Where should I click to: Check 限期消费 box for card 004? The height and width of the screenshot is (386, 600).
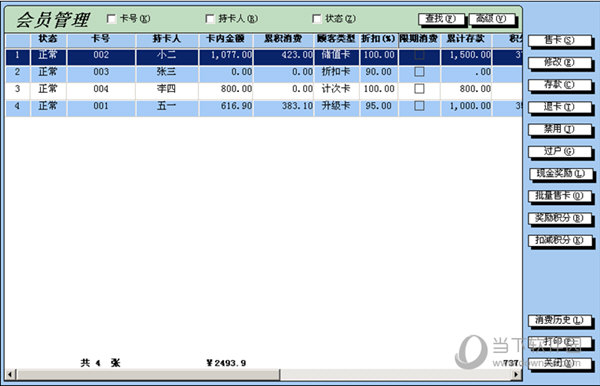coord(419,89)
